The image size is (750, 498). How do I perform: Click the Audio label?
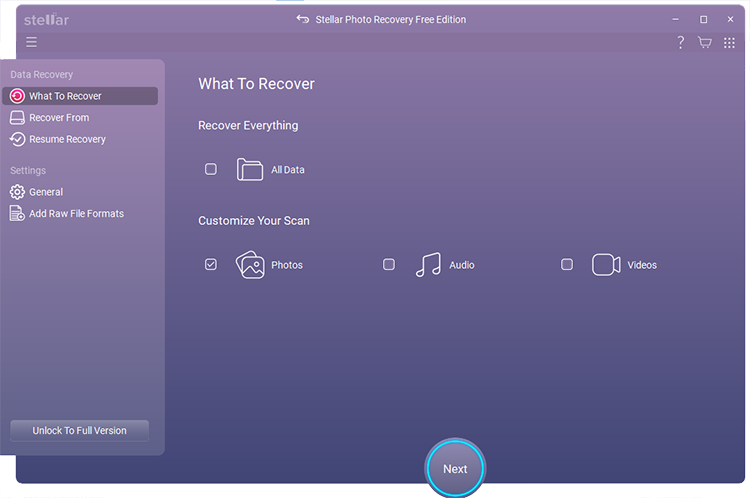tap(462, 265)
